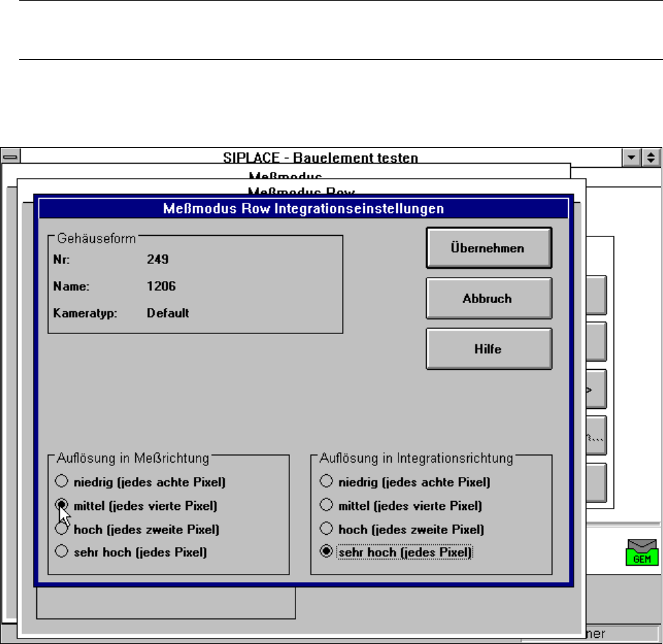The height and width of the screenshot is (644, 663).
Task: Click the SIPLACE - Bauelement testen title bar
Action: pos(320,157)
